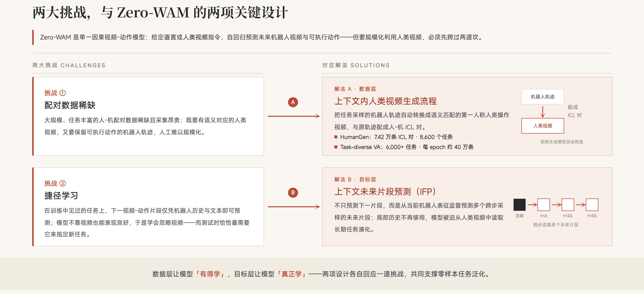This screenshot has width=644, height=294.
Task: Click the 捷径学习 heading
Action: [61, 195]
